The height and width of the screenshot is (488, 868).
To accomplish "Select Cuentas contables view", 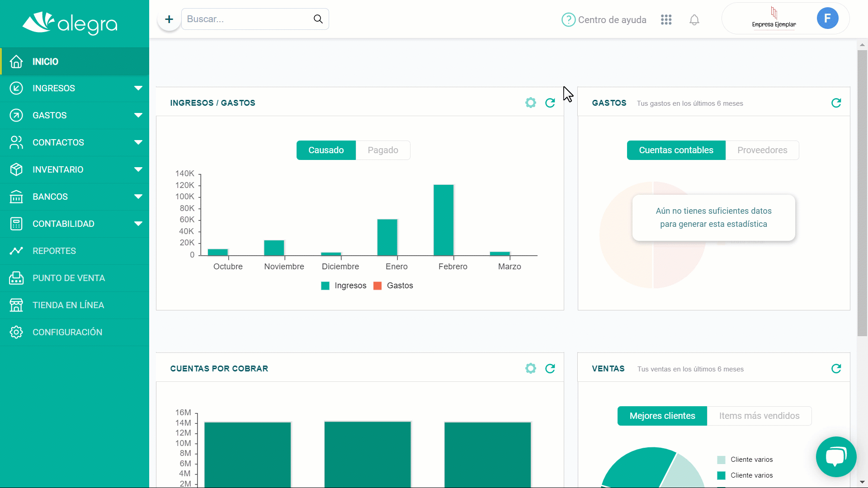I will 676,150.
